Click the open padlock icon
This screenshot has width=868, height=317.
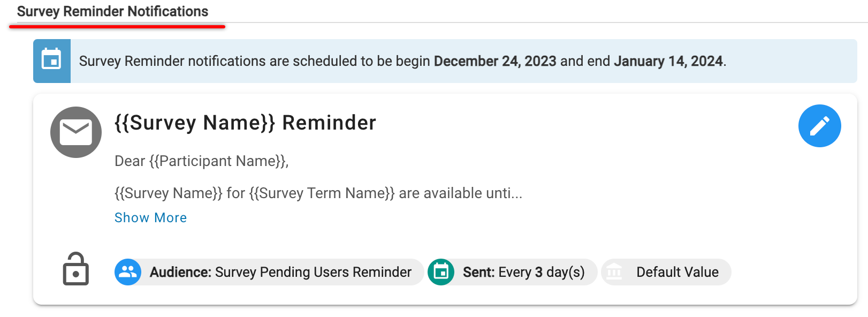coord(75,269)
